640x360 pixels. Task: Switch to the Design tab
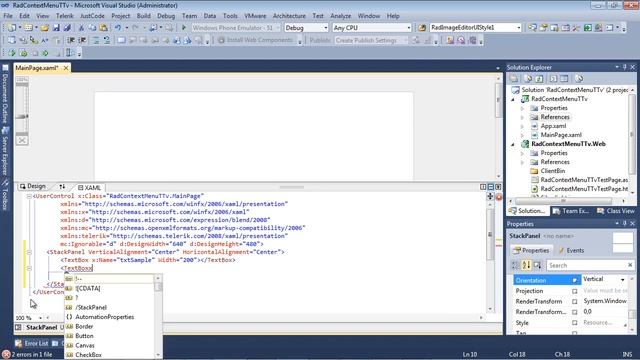33,186
